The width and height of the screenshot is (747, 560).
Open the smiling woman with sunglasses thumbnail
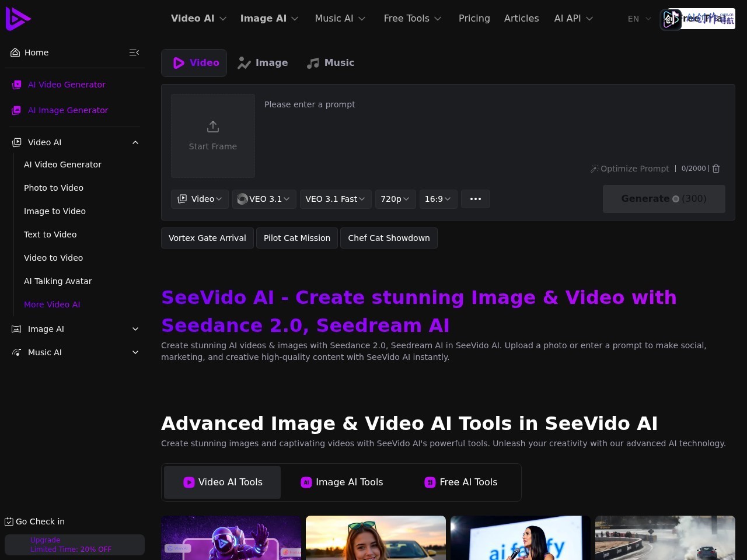point(376,538)
